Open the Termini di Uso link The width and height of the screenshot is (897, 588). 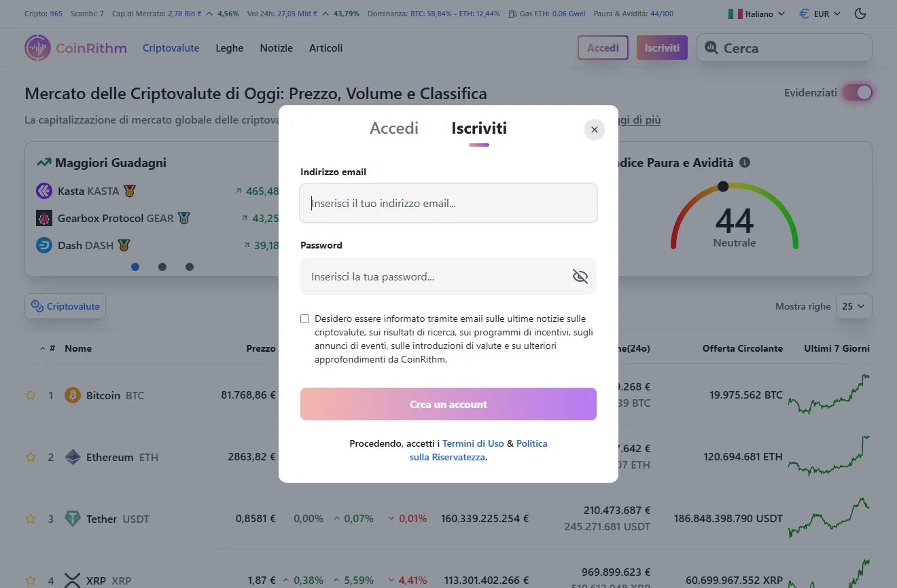pos(474,443)
